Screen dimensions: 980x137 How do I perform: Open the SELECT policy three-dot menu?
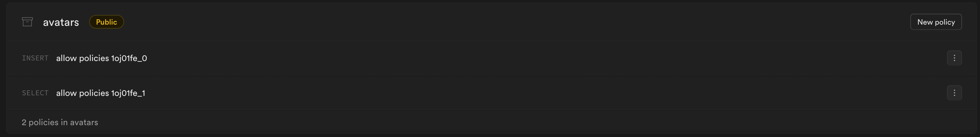click(x=954, y=93)
